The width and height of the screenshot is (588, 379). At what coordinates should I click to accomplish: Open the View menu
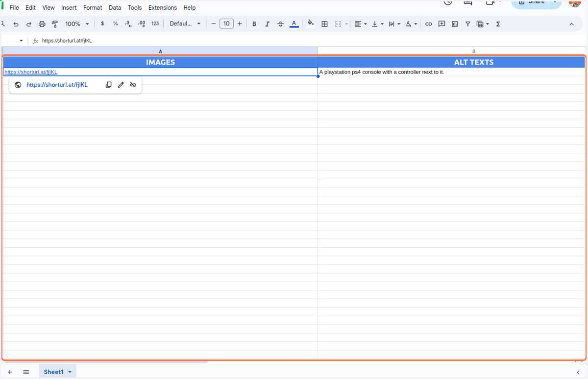coord(49,8)
